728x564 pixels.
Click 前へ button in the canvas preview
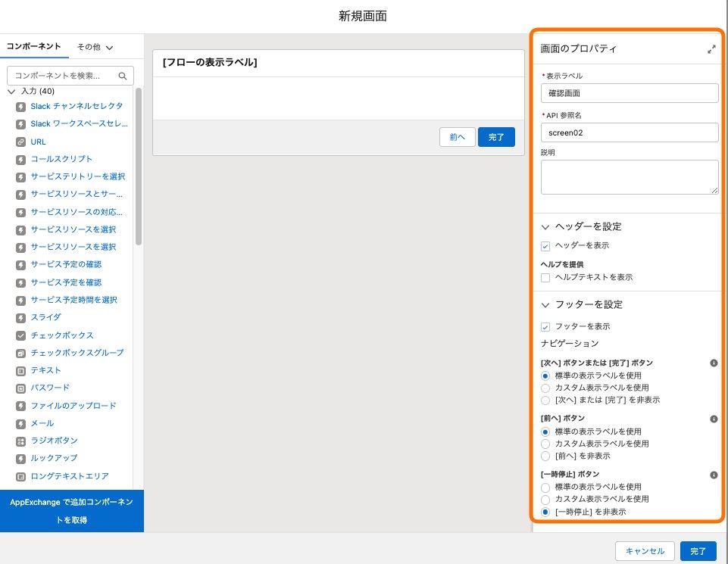click(458, 137)
